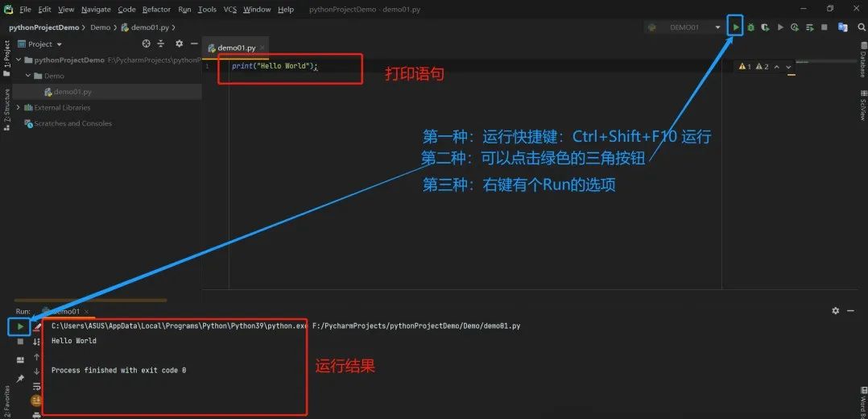Open the VCS menu

pyautogui.click(x=229, y=10)
